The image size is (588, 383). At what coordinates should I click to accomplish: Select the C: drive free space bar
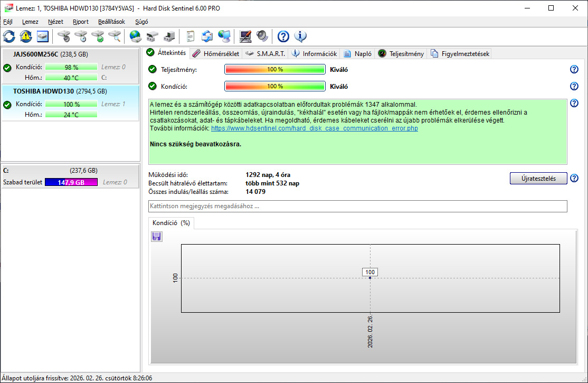(71, 182)
